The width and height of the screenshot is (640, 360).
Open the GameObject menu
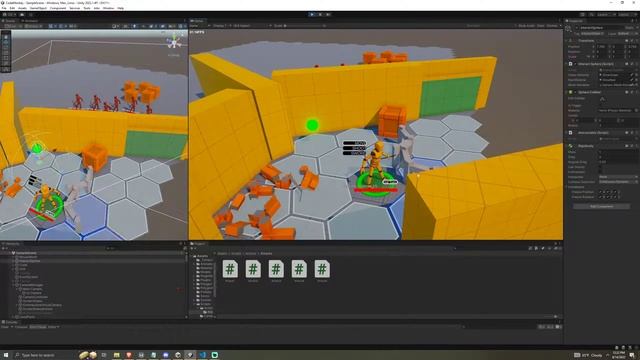coord(38,8)
